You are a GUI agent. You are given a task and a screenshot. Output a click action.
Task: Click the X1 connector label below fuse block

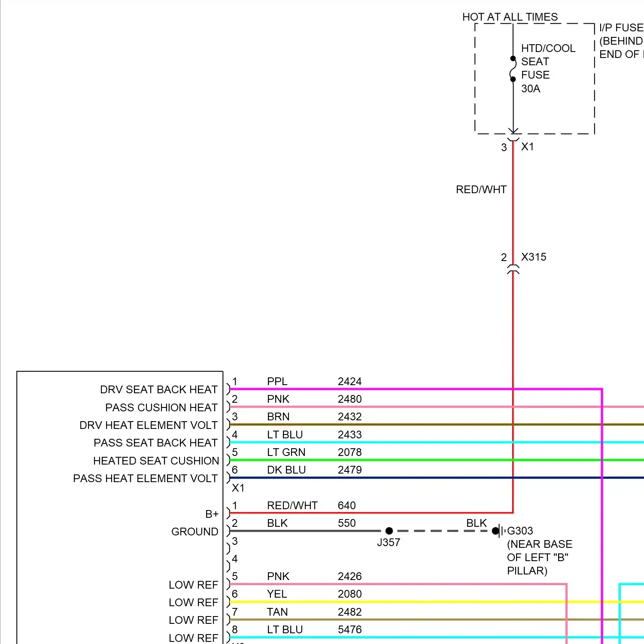528,147
